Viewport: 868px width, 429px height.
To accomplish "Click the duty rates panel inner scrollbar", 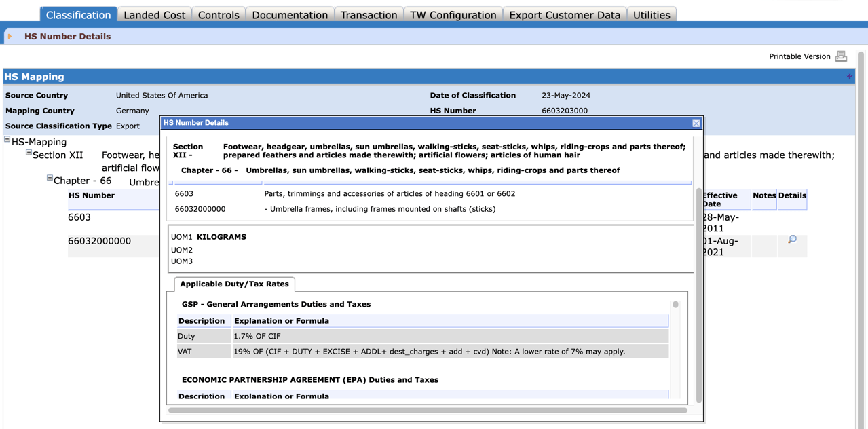I will tap(675, 305).
